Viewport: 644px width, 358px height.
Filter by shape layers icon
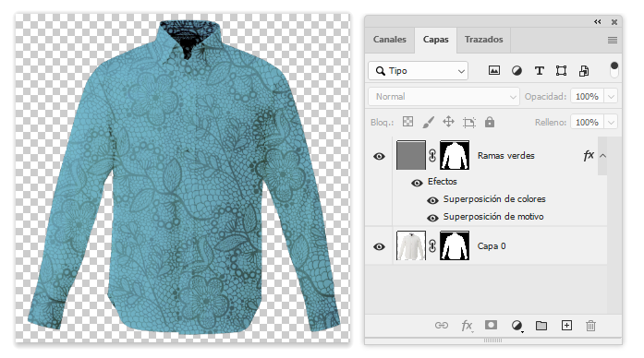[x=561, y=71]
